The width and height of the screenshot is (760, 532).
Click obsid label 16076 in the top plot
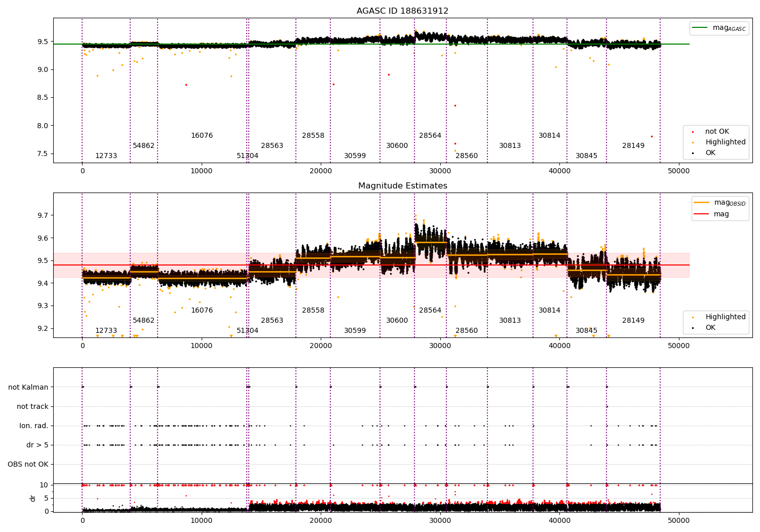pos(202,136)
